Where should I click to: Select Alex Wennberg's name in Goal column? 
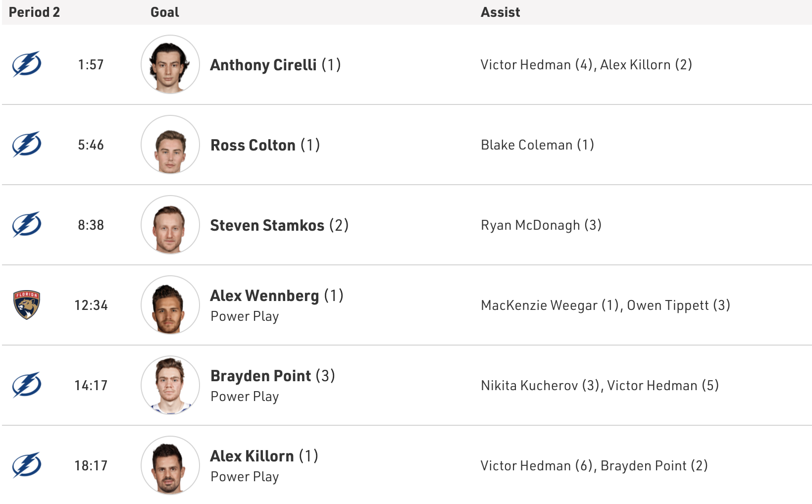(264, 296)
